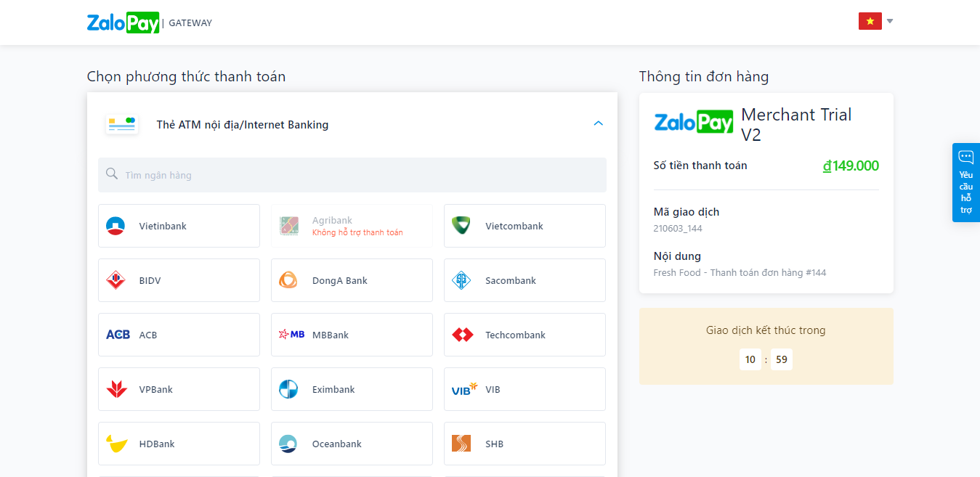
Task: Click the MBBank logo icon
Action: tap(291, 335)
